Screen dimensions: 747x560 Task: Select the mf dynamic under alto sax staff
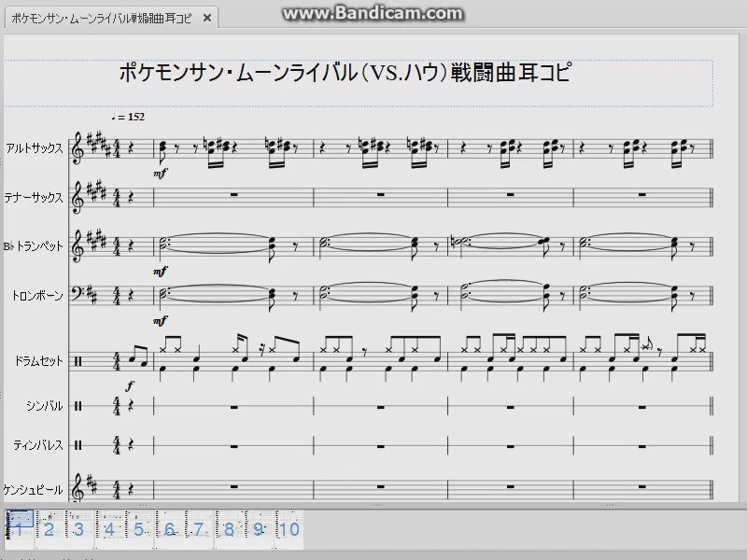[x=160, y=174]
